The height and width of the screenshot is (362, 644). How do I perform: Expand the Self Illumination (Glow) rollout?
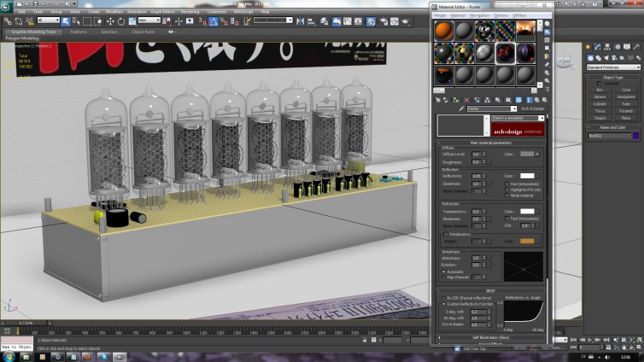(491, 337)
